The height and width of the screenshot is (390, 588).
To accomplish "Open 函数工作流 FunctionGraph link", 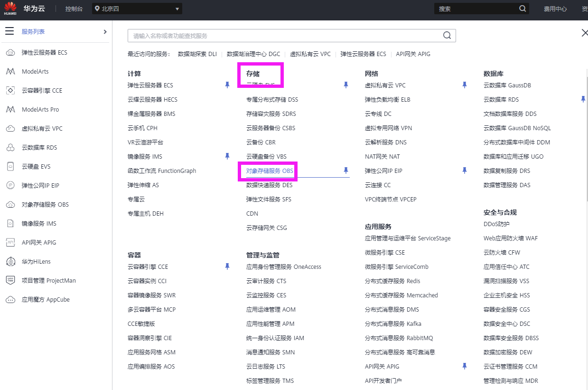I will [162, 171].
